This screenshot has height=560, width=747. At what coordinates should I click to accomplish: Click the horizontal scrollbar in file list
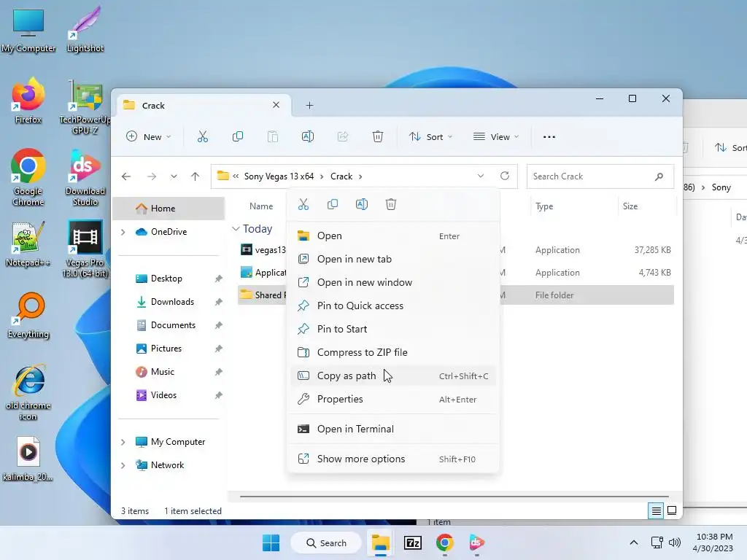click(x=454, y=496)
